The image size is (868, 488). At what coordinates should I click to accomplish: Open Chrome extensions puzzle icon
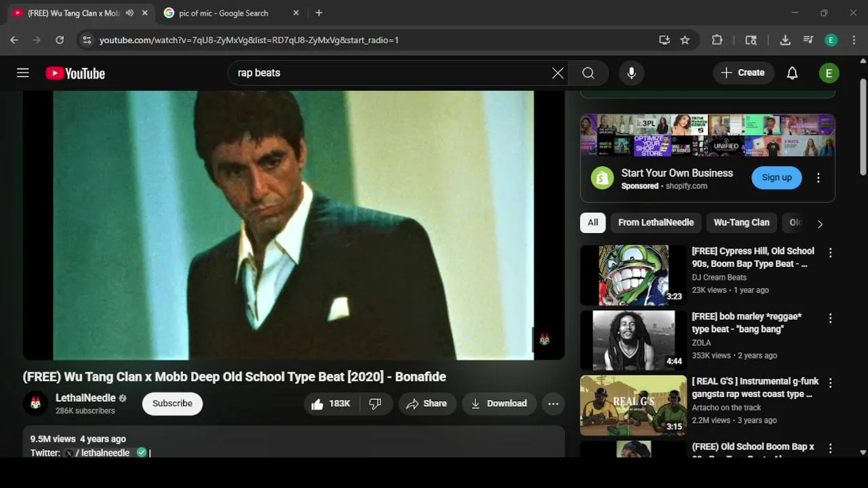click(717, 40)
